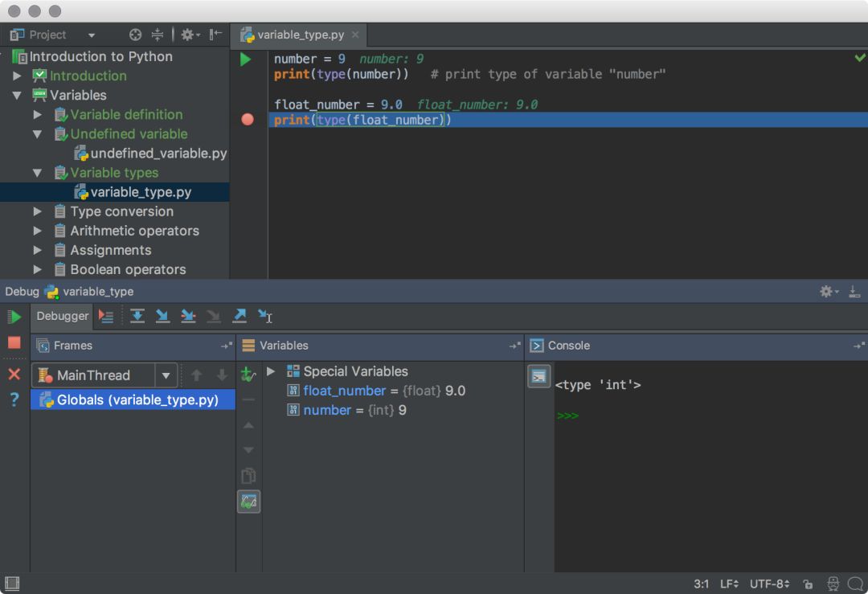Viewport: 868px width, 594px height.
Task: Select the number variable row
Action: [346, 410]
